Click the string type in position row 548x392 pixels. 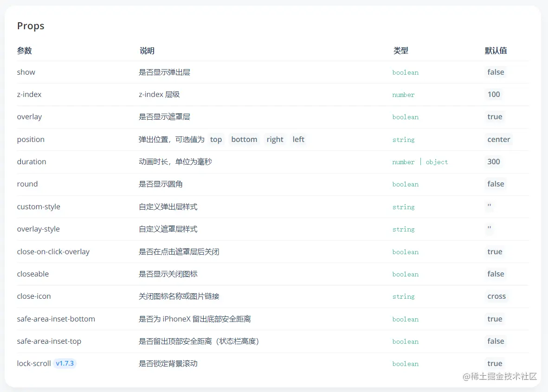pyautogui.click(x=403, y=140)
